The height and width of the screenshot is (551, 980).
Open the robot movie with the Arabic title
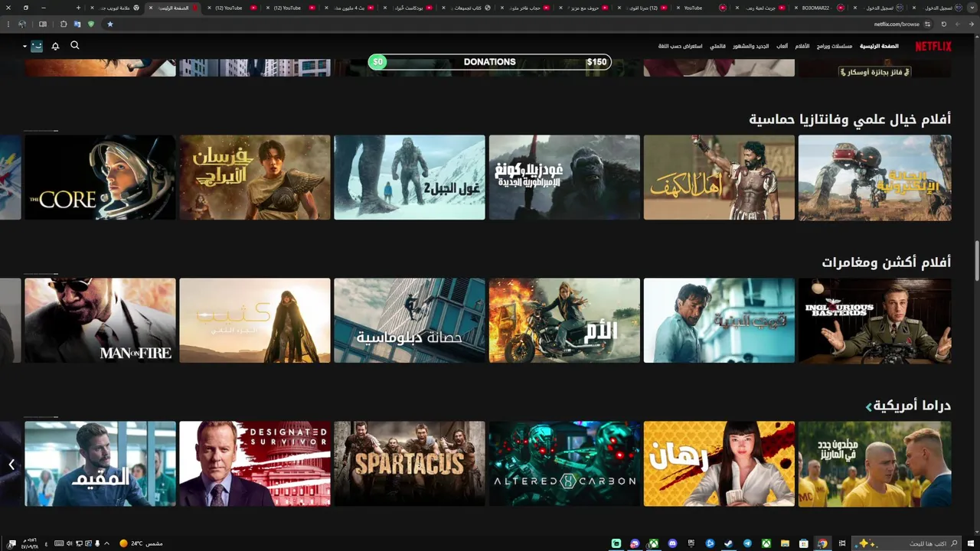pyautogui.click(x=875, y=178)
